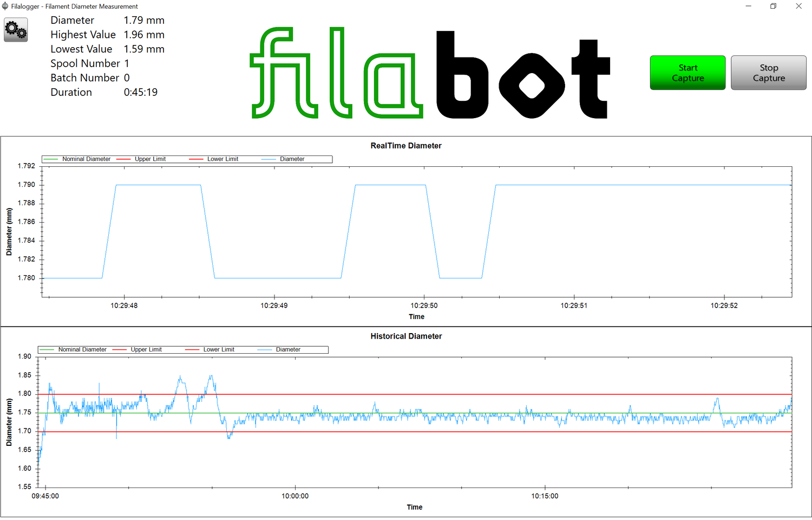Select Upper Limit in the RealTime chart legend
Screen dimensions: 812x520
tap(150, 159)
